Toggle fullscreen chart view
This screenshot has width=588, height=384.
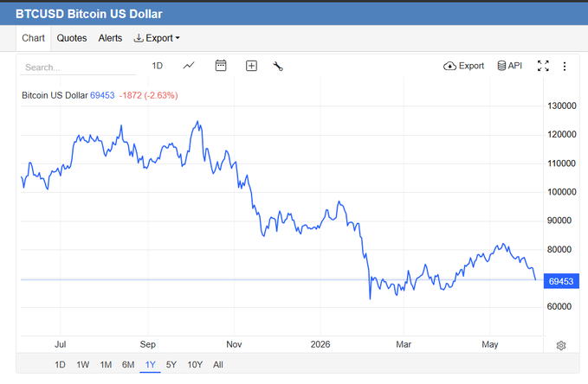click(543, 66)
